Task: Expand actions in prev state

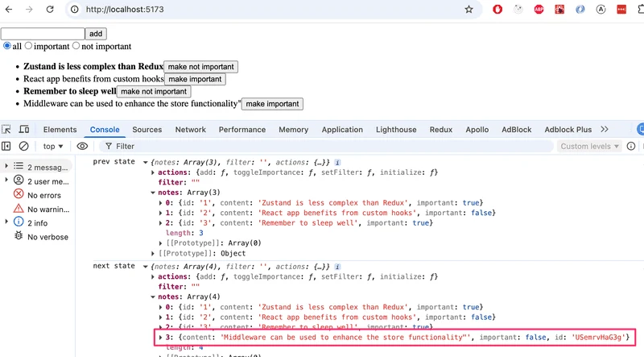Action: [x=153, y=172]
